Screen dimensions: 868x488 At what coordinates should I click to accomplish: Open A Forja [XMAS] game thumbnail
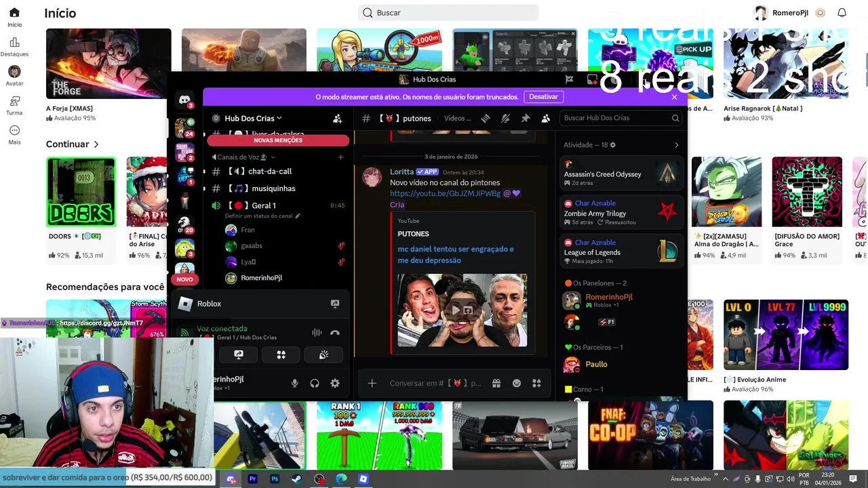(x=108, y=64)
